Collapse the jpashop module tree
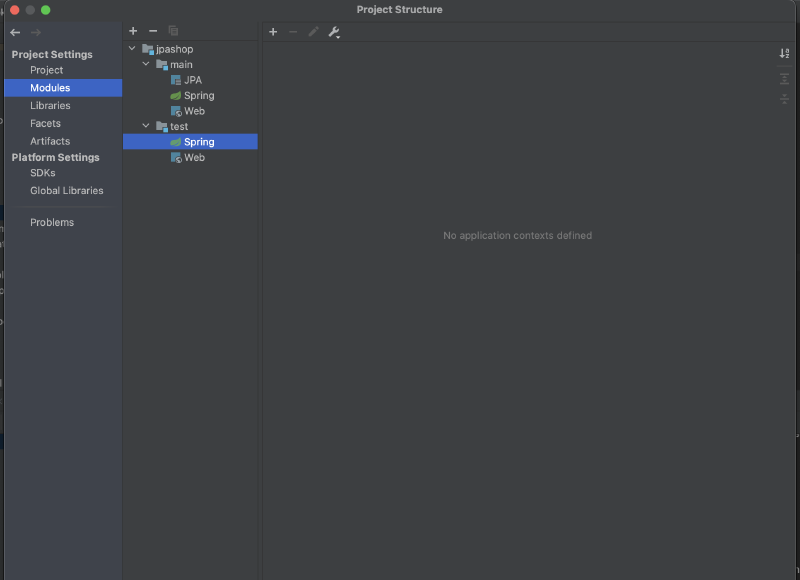 point(132,48)
